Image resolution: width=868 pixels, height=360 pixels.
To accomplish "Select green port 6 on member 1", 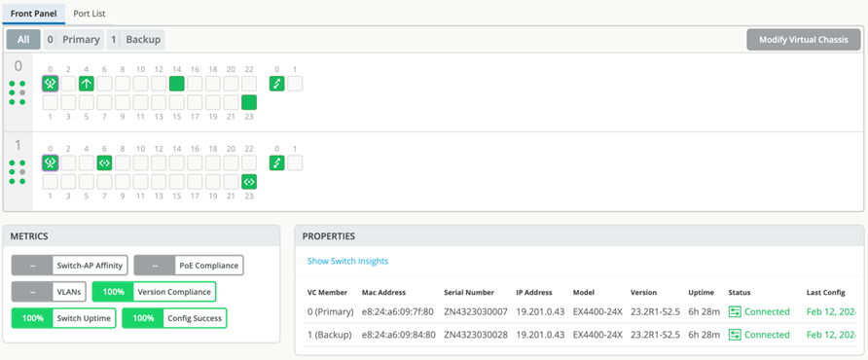I will [x=105, y=162].
